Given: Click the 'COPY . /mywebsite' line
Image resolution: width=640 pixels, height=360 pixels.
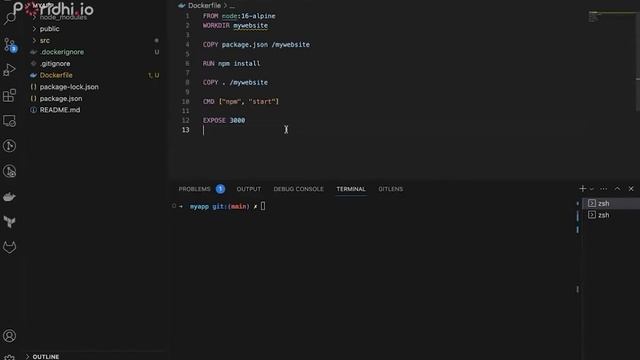Looking at the screenshot, I should pos(236,82).
